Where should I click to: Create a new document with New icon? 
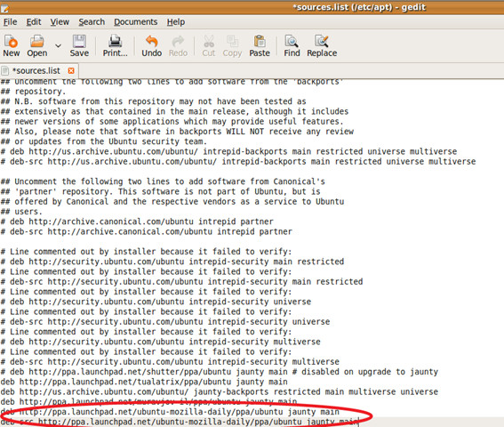point(12,45)
